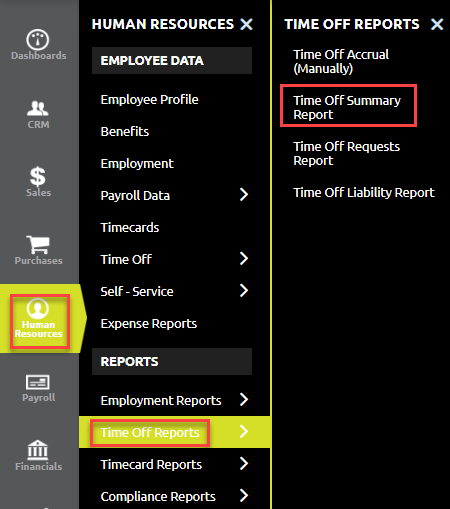Image resolution: width=450 pixels, height=509 pixels.
Task: Open the Timecards menu item
Action: click(x=130, y=228)
